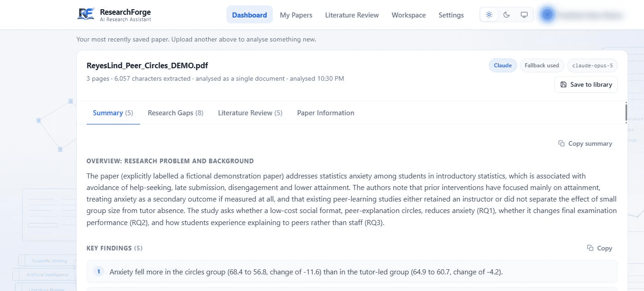Screen dimensions: 644x291
Task: Click 'Your most recently saved paper' notice
Action: click(x=196, y=39)
